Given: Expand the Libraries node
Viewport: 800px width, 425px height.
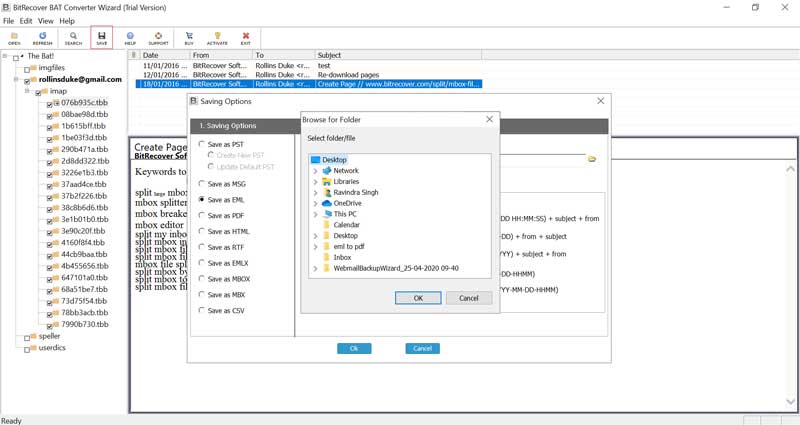Looking at the screenshot, I should coord(315,182).
